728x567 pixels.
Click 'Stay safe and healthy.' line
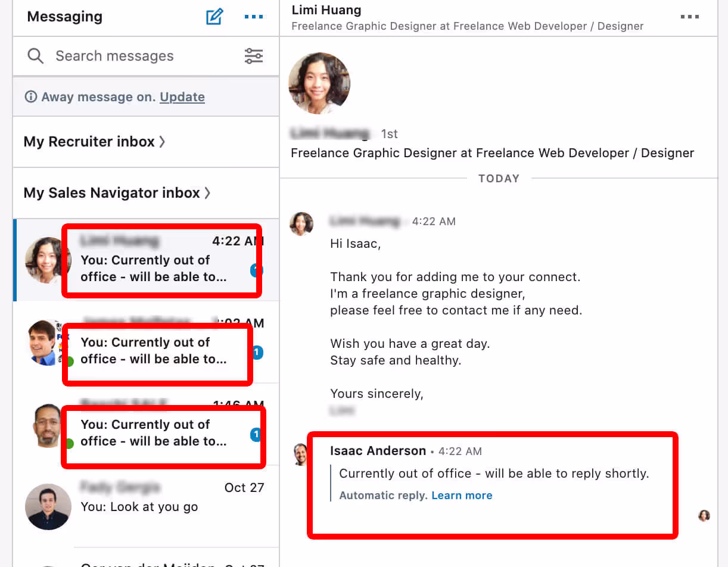396,360
